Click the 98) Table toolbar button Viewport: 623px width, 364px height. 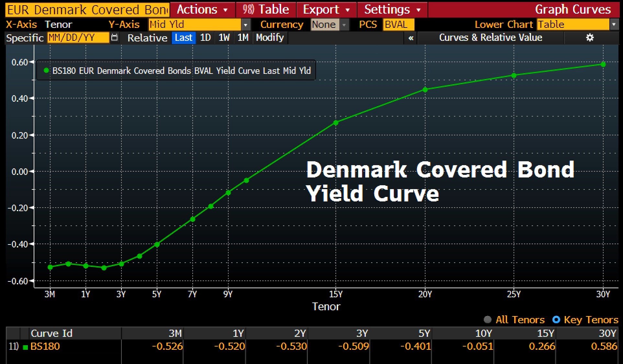pyautogui.click(x=266, y=9)
